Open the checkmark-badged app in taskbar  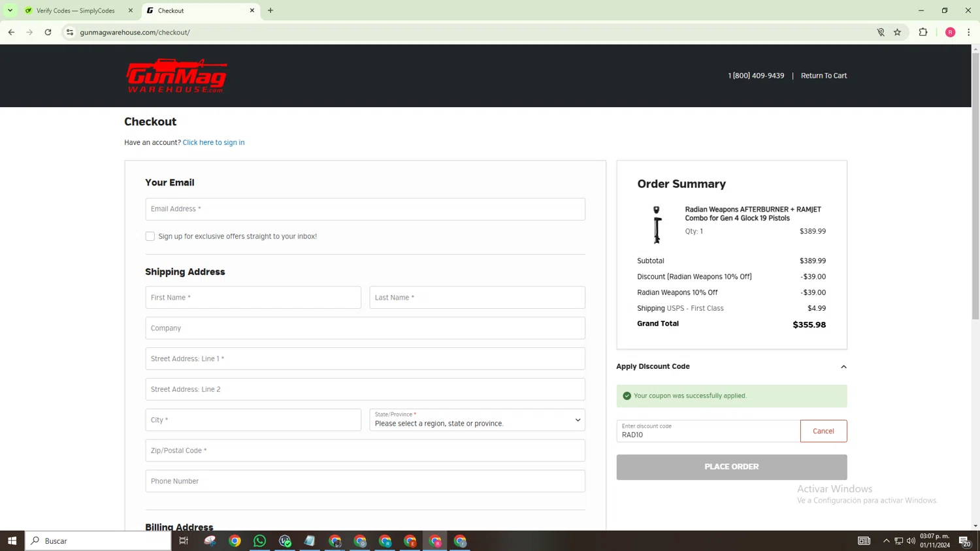285,541
